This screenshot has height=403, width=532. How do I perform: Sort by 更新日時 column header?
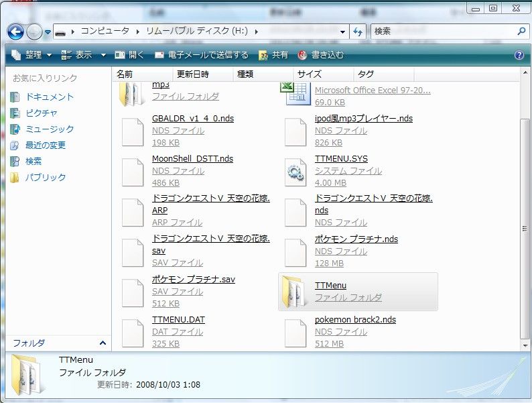pyautogui.click(x=203, y=74)
